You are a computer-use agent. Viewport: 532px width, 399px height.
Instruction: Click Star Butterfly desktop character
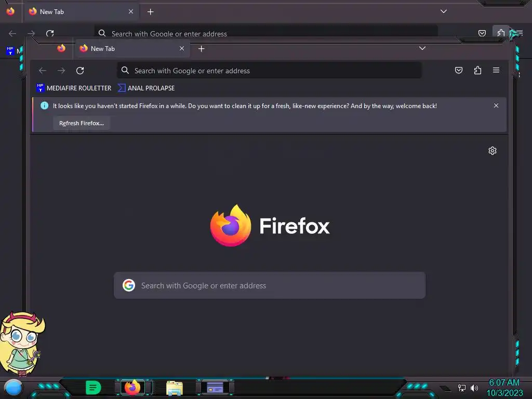(x=22, y=343)
